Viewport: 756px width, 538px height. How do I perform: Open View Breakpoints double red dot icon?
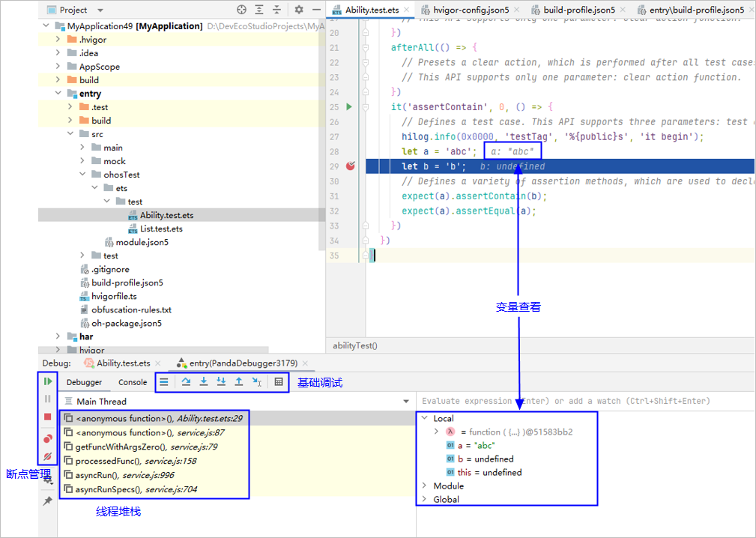48,438
